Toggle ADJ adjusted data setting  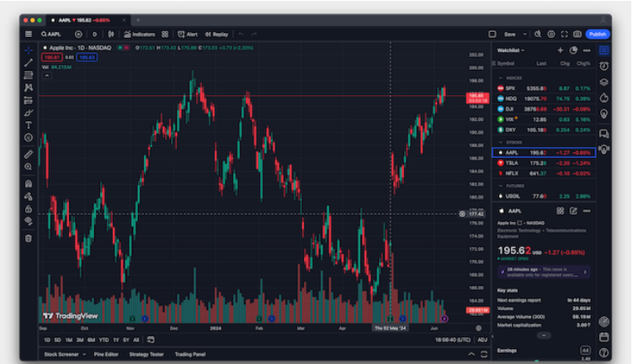click(482, 340)
